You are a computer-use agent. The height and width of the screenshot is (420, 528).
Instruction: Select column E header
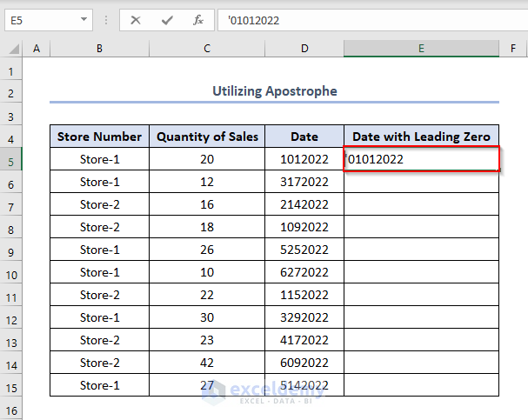(x=421, y=50)
